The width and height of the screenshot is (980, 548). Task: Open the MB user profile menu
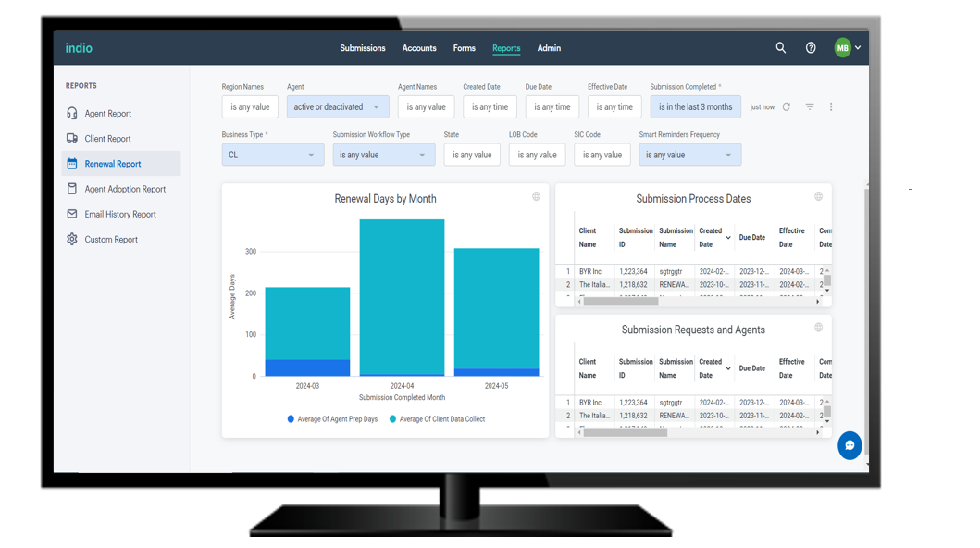point(847,48)
